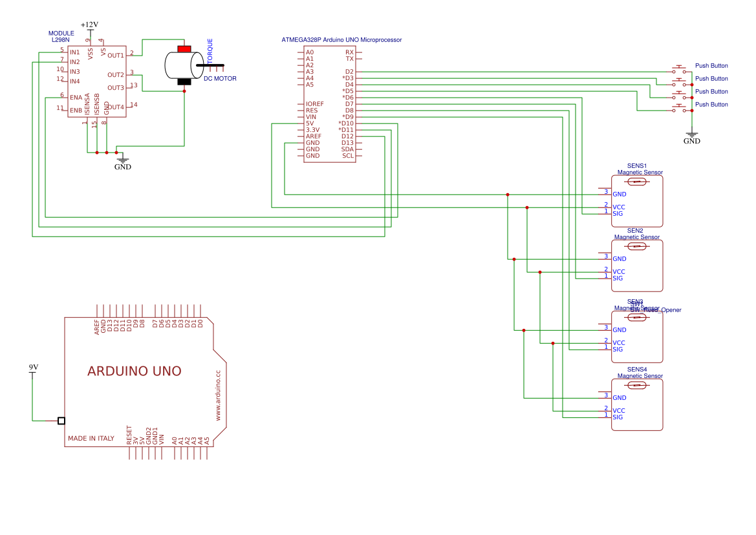Image resolution: width=756 pixels, height=535 pixels.
Task: Click the MADE IN ITALY text
Action: pos(91,439)
